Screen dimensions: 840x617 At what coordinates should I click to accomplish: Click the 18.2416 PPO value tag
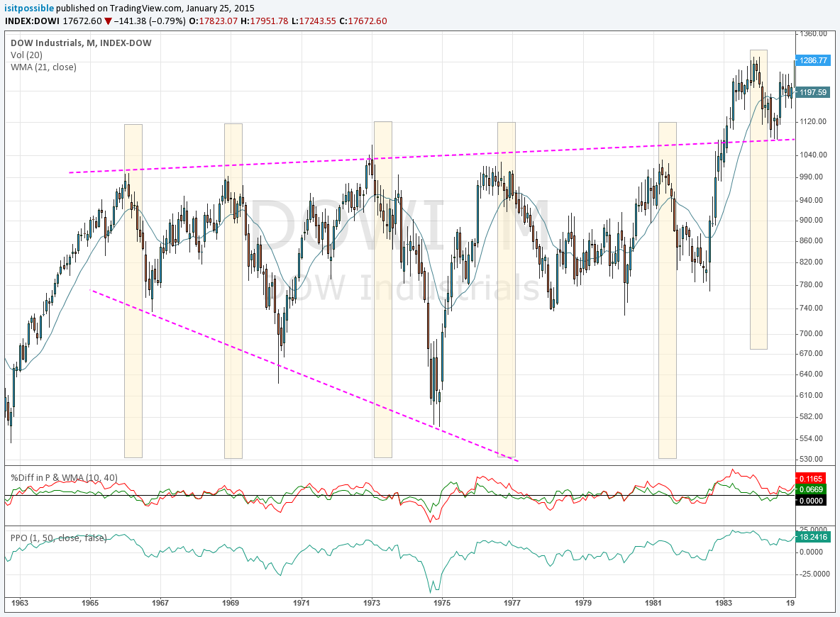[812, 537]
